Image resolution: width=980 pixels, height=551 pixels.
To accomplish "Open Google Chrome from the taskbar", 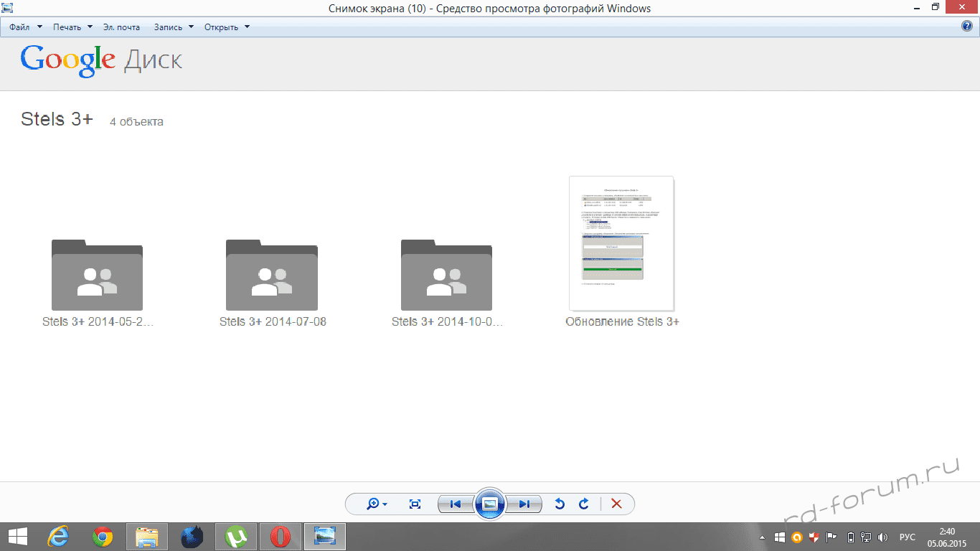I will (x=103, y=537).
